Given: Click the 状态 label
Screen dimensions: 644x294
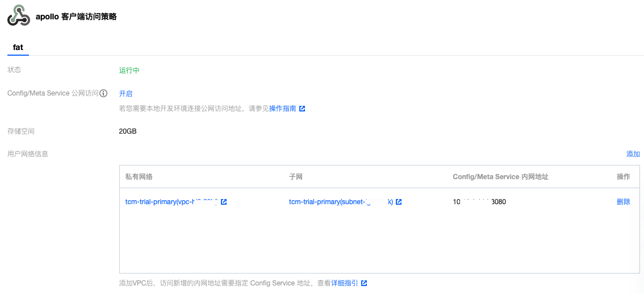Looking at the screenshot, I should click(14, 70).
